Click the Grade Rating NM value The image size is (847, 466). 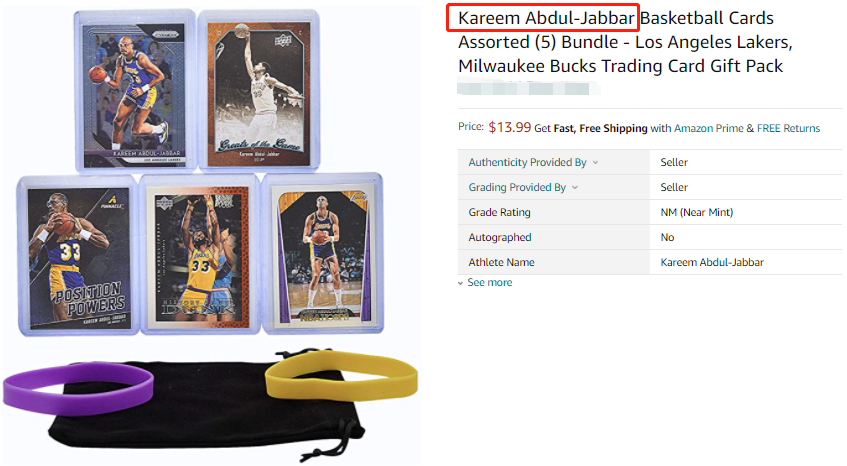[x=696, y=212]
